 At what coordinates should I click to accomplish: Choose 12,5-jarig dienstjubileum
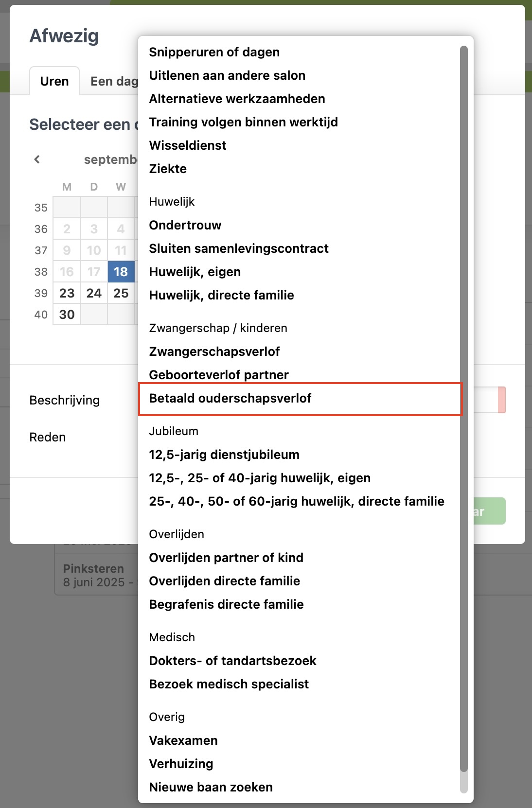tap(224, 455)
